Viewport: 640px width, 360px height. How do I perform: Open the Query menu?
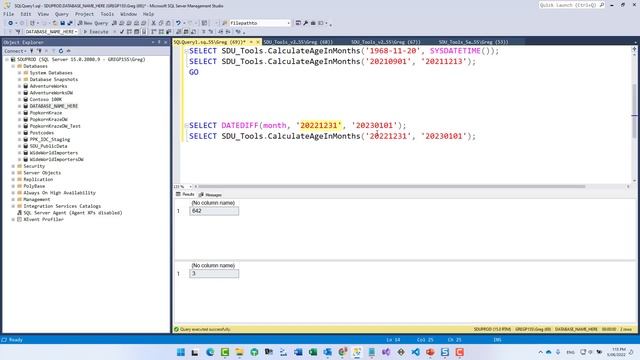[x=62, y=14]
